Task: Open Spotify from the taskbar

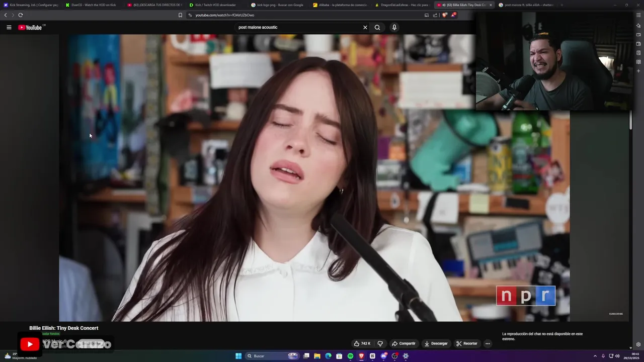Action: [350, 356]
